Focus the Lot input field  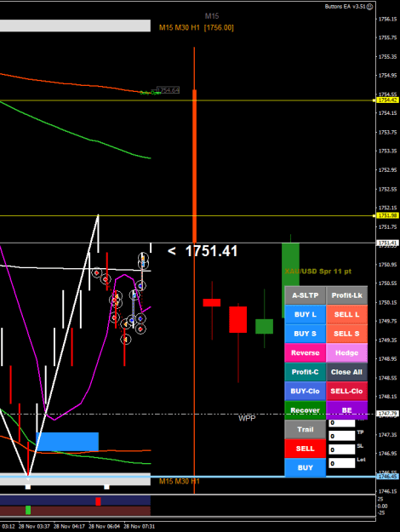click(x=341, y=463)
